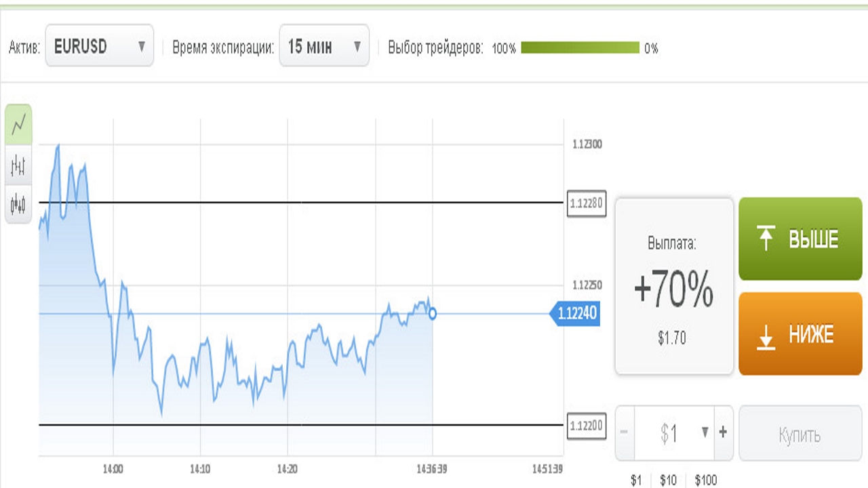Click the current price 1.12240 tag

[577, 314]
